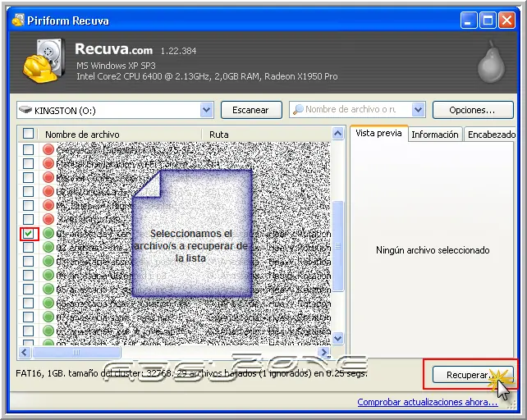
Task: Start a scan with the Escanear button
Action: coord(251,110)
